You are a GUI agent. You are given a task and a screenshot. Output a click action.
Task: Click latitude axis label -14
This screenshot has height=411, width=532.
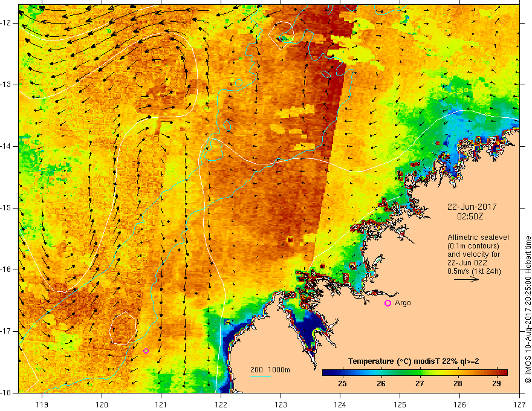point(6,146)
